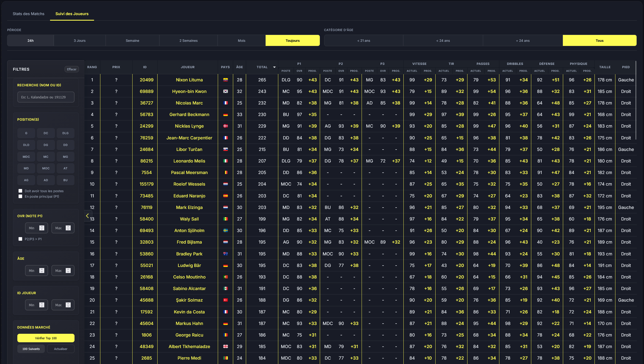This screenshot has width=644, height=364.
Task: Click Germany flag beside Gerhard Beckmann
Action: pos(225,114)
